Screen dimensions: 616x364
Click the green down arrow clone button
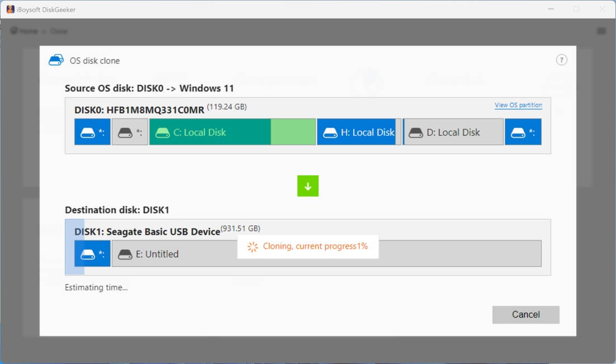coord(308,186)
